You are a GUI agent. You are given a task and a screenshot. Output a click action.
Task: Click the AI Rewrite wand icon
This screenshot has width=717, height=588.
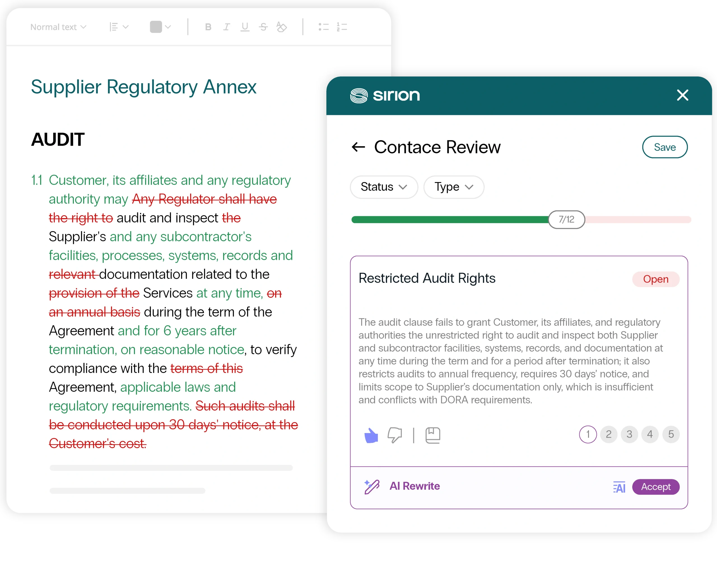click(x=372, y=487)
